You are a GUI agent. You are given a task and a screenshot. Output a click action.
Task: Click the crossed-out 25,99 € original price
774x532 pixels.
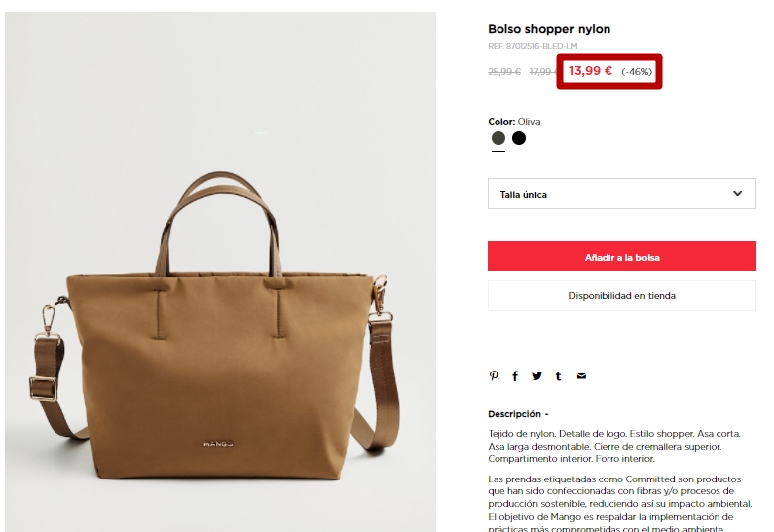point(504,72)
